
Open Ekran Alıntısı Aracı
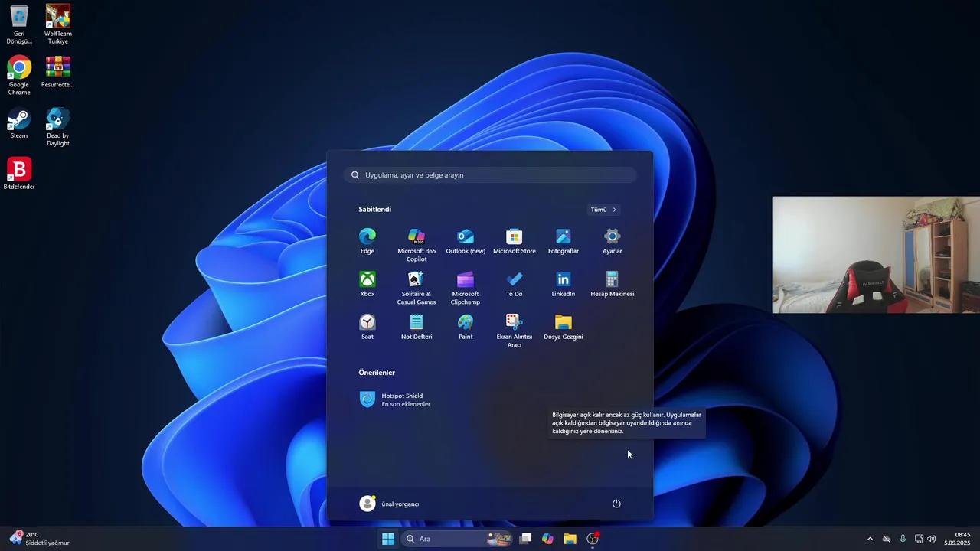[x=514, y=331]
